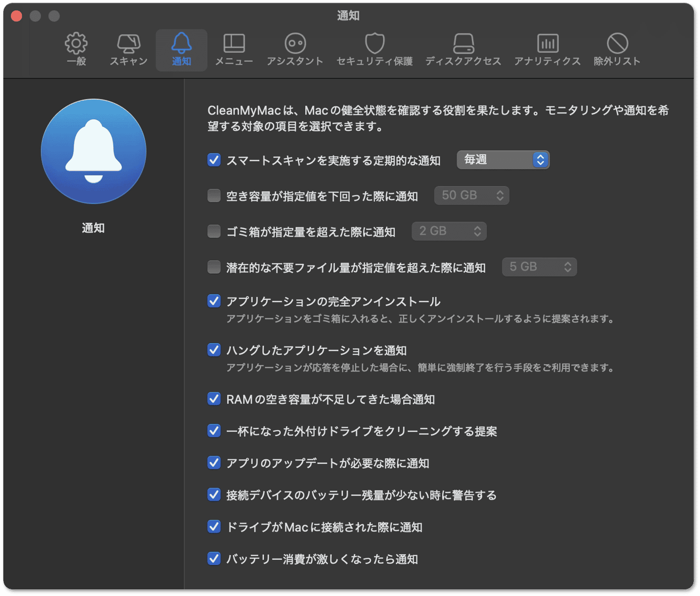Click the アプリケーションが応答を停止した場合に description text
Image resolution: width=700 pixels, height=596 pixels.
point(420,368)
